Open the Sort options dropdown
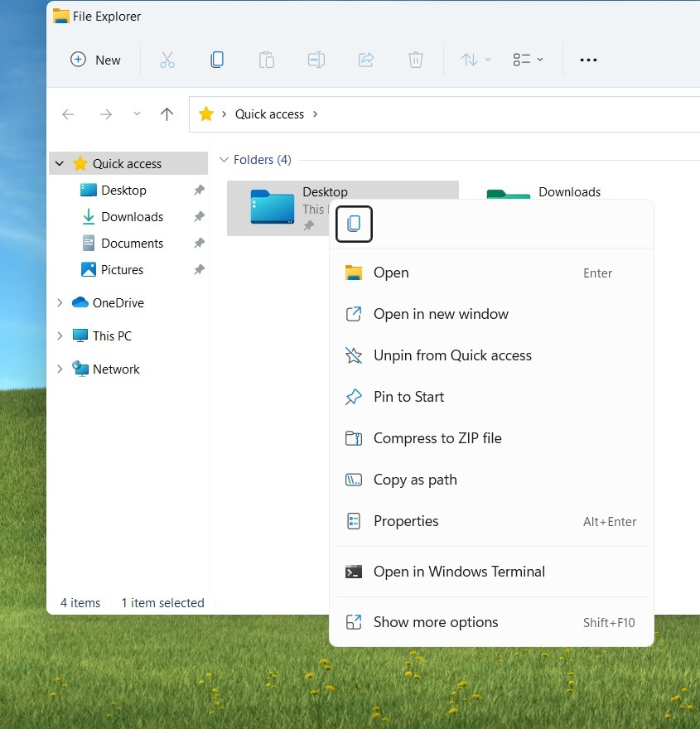 tap(476, 60)
